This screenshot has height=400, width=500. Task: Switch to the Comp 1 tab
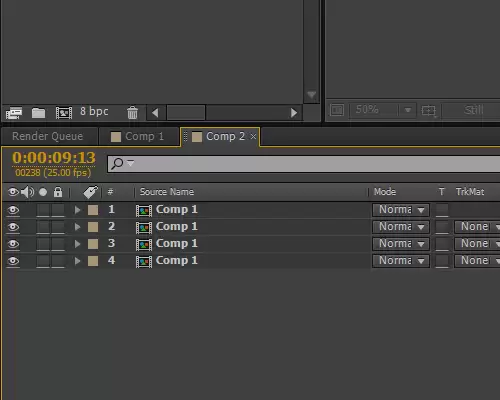[137, 136]
